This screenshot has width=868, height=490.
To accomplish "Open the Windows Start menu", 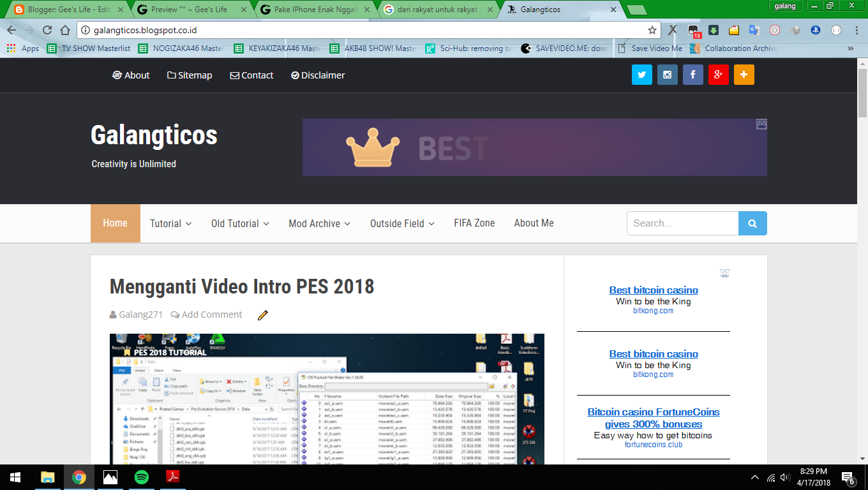I will 15,477.
